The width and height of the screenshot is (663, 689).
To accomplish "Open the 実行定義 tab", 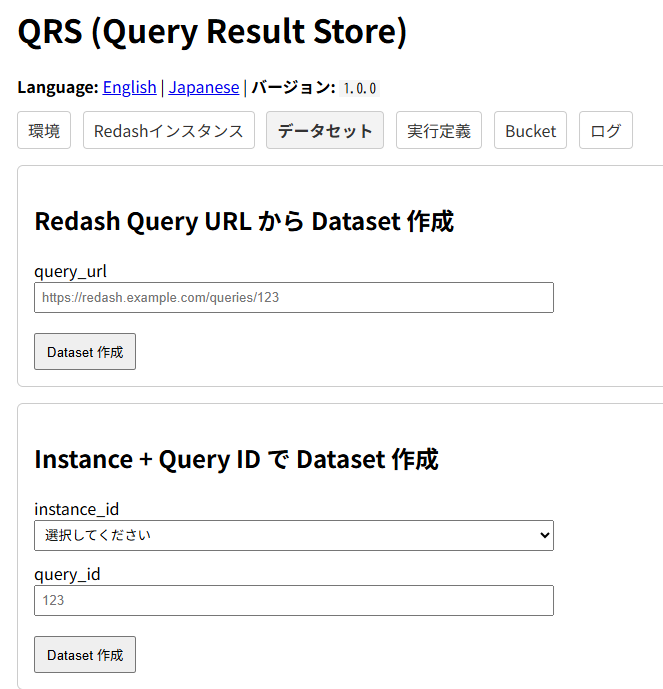I will (439, 131).
